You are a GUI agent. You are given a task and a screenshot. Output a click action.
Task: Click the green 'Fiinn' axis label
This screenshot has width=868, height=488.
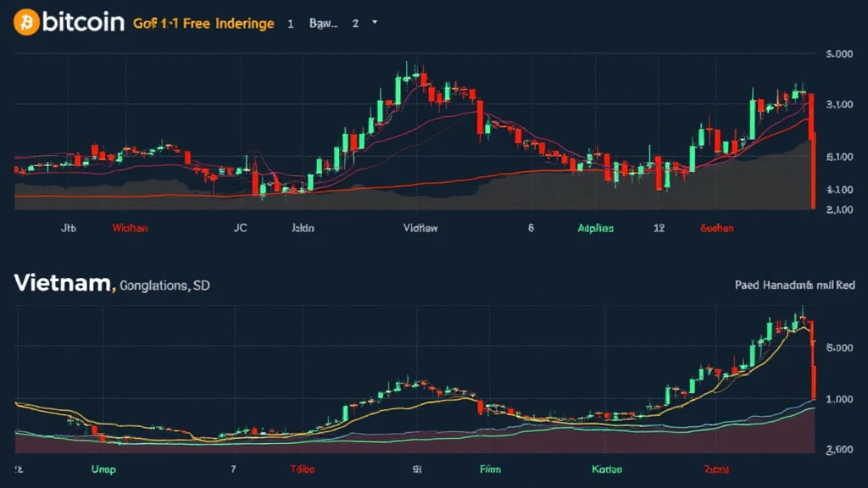490,469
